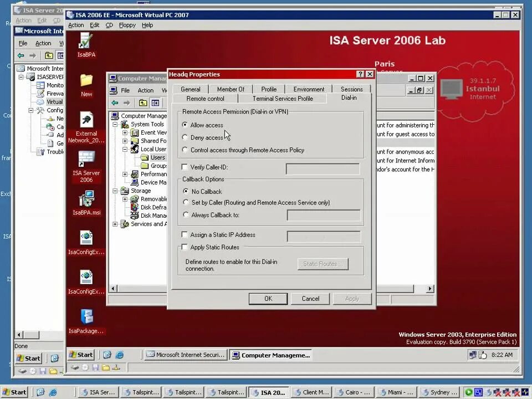Image resolution: width=532 pixels, height=399 pixels.
Task: Click the help question mark in Headq Properties
Action: (360, 74)
